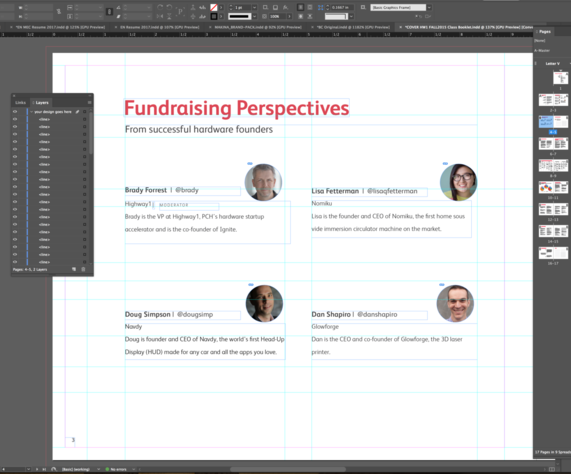Screen dimensions: 571x474
Task: Click the opacity icon in control bar
Action: point(264,16)
